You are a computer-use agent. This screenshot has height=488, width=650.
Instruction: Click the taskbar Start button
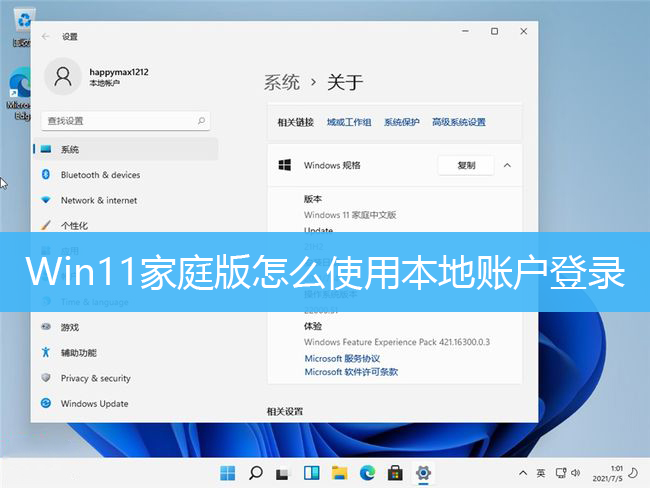pos(229,472)
